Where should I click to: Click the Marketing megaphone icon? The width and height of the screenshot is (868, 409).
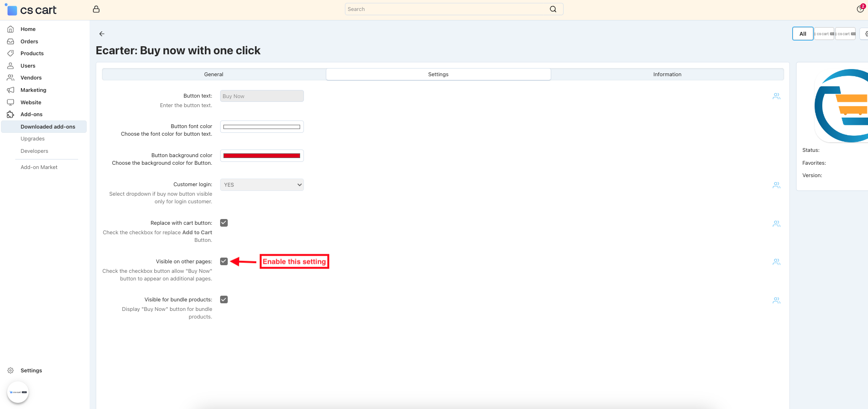click(x=10, y=90)
